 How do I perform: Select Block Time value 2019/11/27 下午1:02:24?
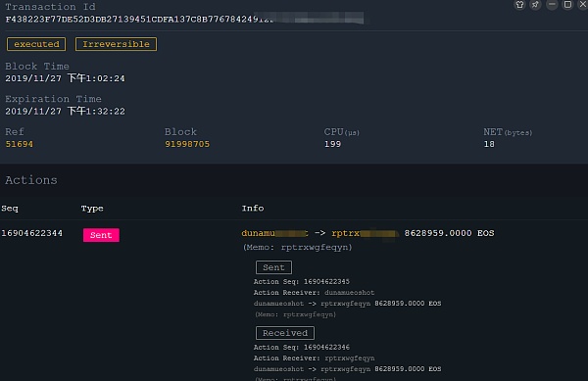65,78
